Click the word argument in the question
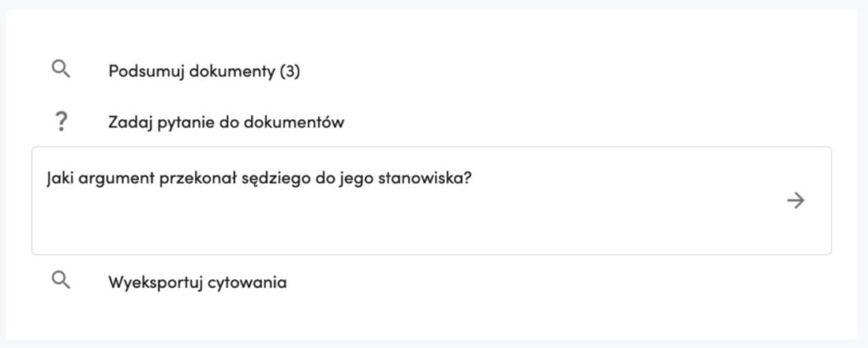The width and height of the screenshot is (868, 348). pyautogui.click(x=116, y=181)
